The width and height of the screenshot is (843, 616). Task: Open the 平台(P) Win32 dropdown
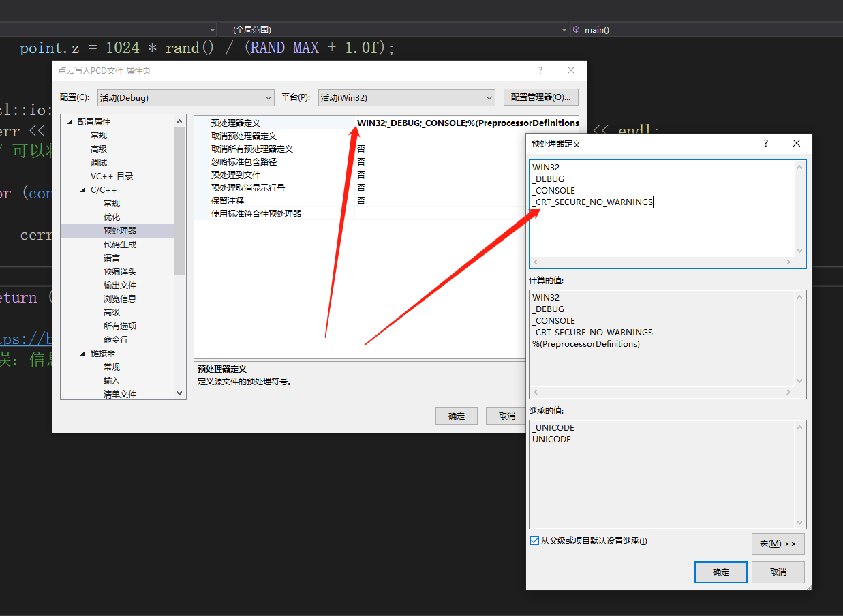(x=489, y=97)
